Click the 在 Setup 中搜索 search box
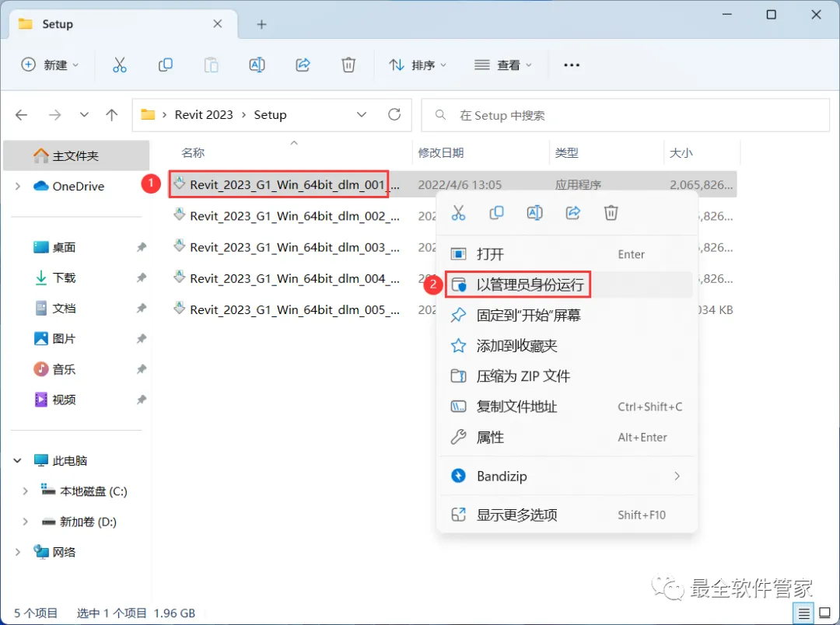This screenshot has height=625, width=840. pyautogui.click(x=625, y=115)
